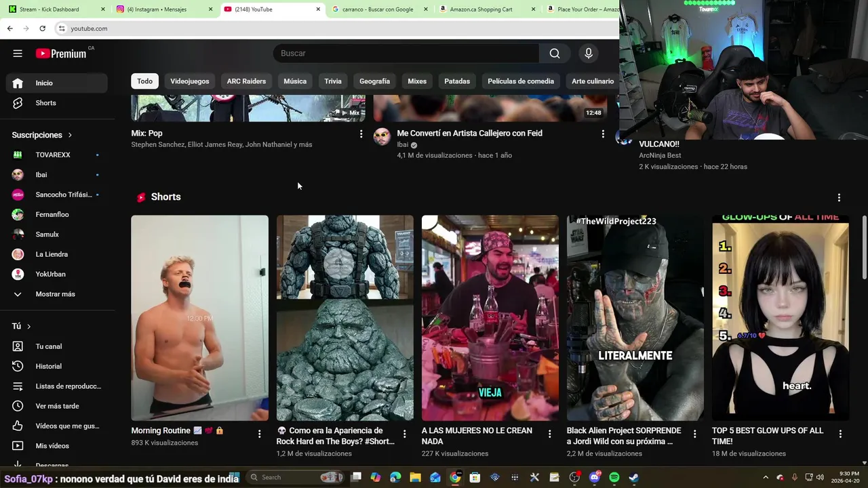Open Discord from the taskbar
Screen dimensions: 868x488
coord(595,477)
